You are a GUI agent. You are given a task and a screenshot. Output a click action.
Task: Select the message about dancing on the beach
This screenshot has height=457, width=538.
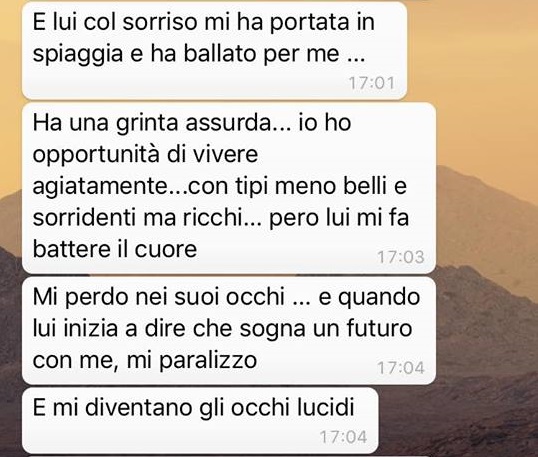pos(214,50)
